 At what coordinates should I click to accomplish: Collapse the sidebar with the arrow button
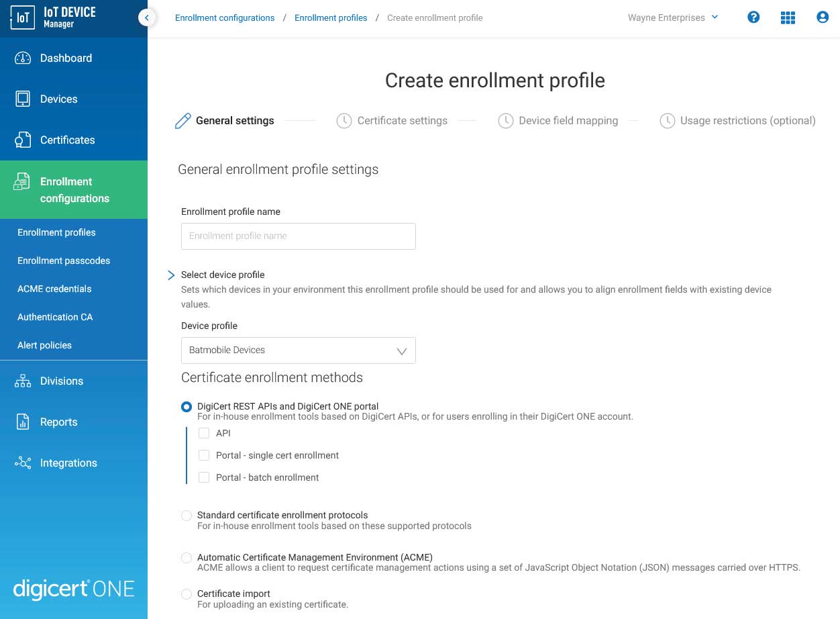[147, 18]
